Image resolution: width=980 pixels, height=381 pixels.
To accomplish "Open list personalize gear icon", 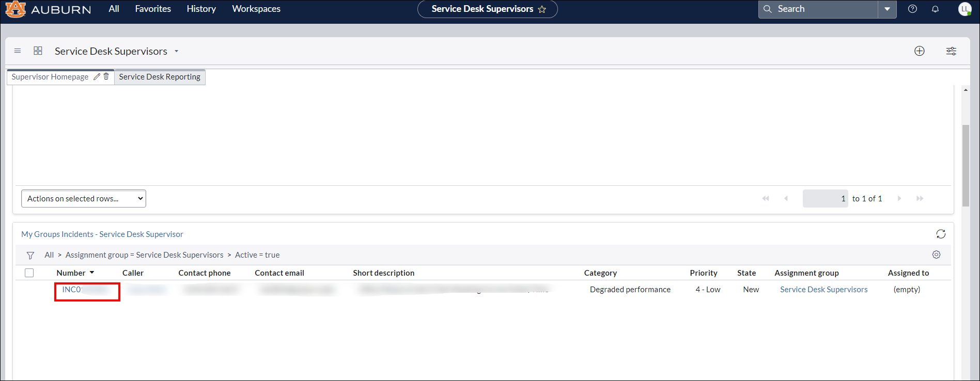I will tap(936, 255).
